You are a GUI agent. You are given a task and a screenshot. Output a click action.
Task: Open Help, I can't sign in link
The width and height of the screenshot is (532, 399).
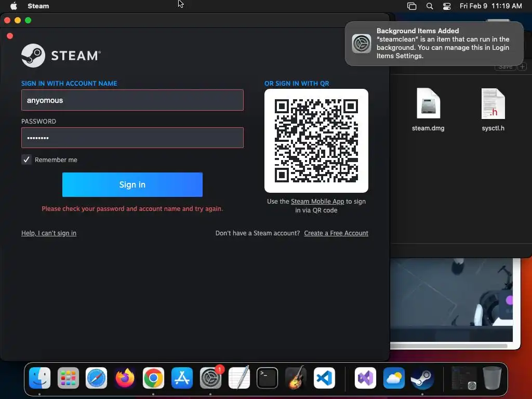(x=49, y=233)
